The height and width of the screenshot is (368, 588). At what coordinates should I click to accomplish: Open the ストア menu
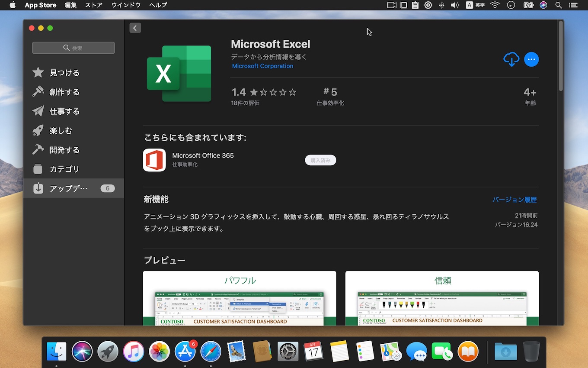[x=94, y=5]
